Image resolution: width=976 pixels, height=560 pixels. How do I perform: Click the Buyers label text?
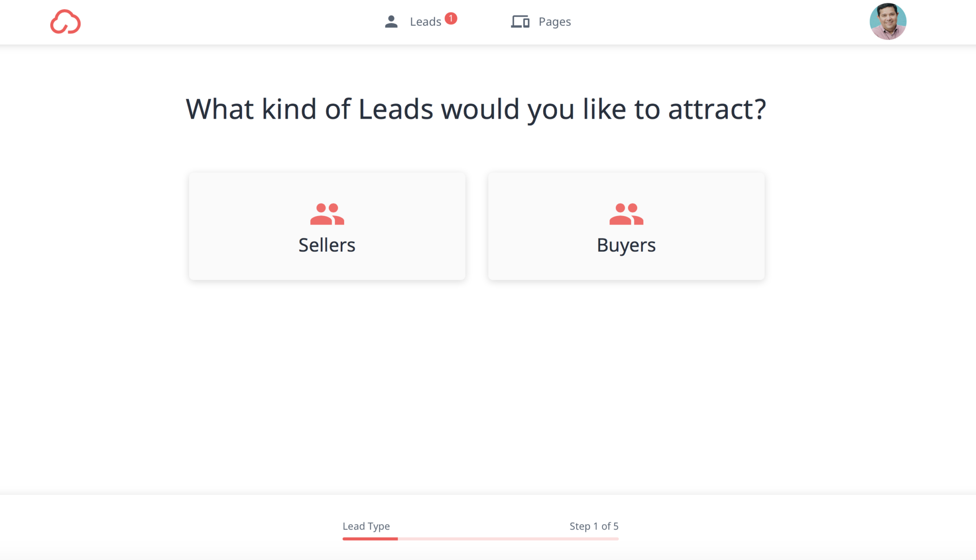626,245
